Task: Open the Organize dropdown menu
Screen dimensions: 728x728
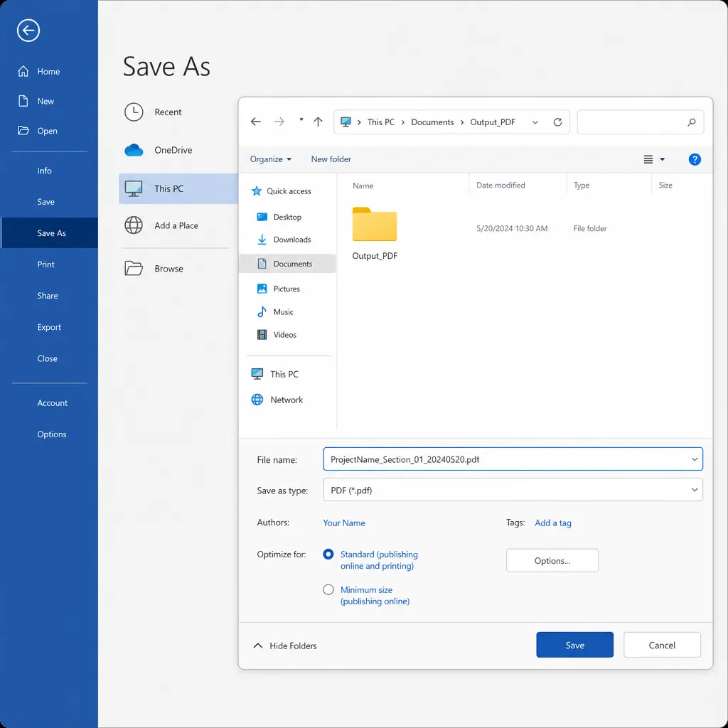Action: tap(271, 159)
